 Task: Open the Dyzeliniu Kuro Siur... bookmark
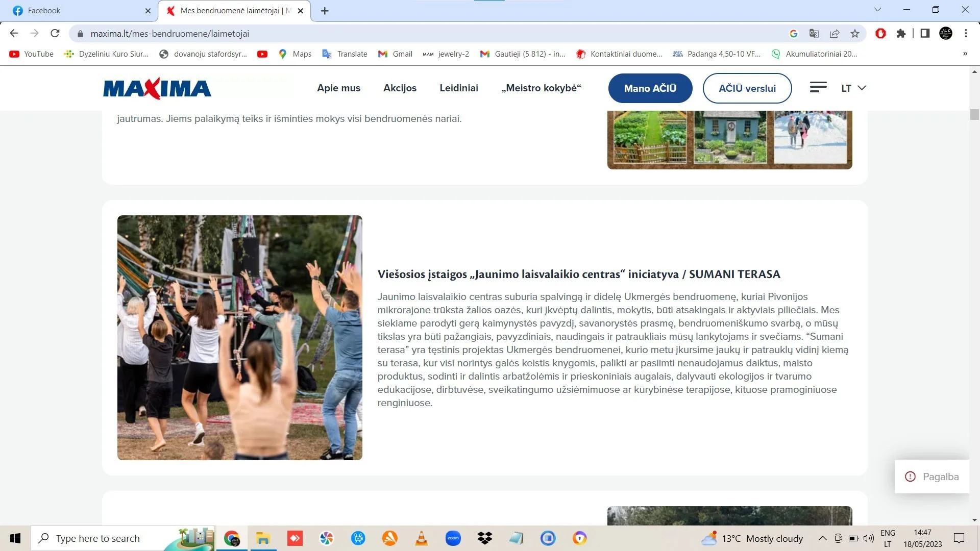[x=106, y=54]
